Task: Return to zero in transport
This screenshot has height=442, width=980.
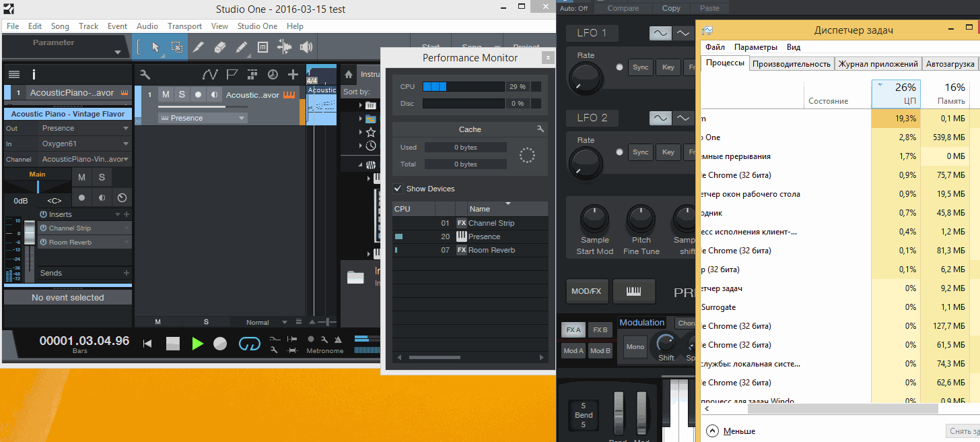Action: click(147, 344)
